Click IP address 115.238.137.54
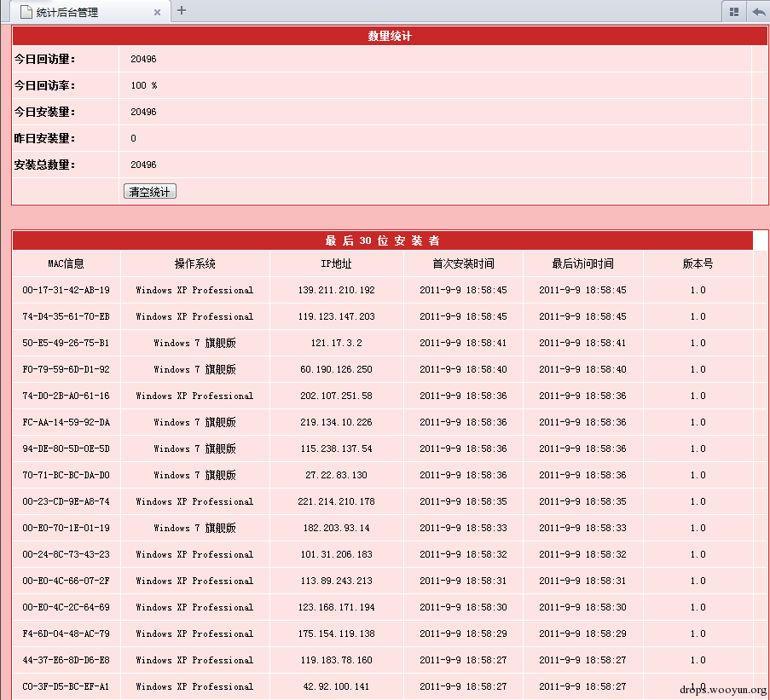This screenshot has height=700, width=770. (336, 448)
